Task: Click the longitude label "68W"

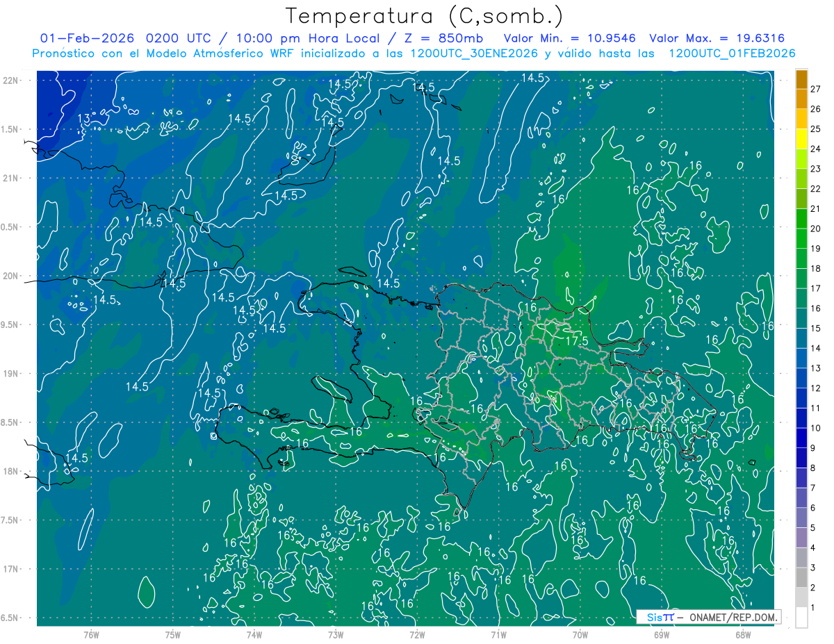Action: 742,634
